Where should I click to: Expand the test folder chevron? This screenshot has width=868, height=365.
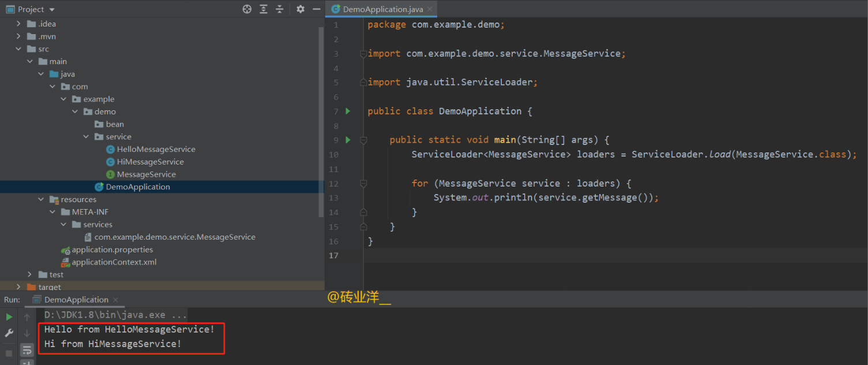29,274
